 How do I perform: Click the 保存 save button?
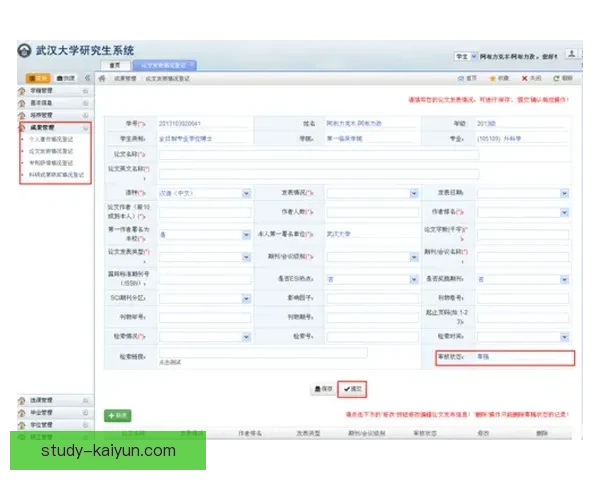[323, 389]
